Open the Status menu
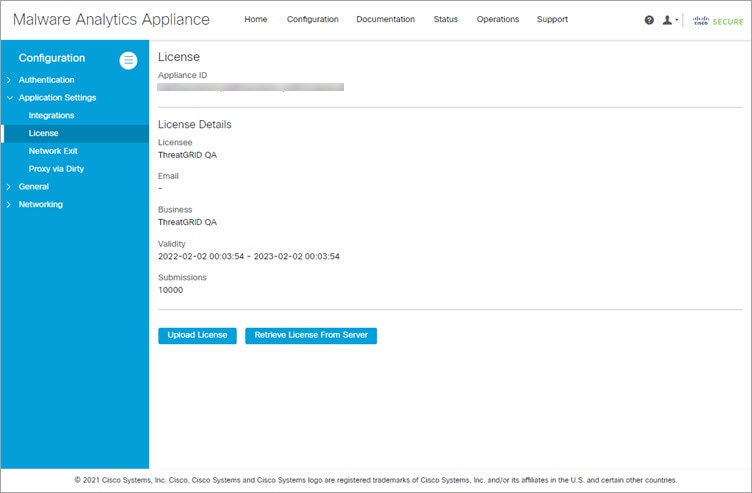752x493 pixels. 446,19
